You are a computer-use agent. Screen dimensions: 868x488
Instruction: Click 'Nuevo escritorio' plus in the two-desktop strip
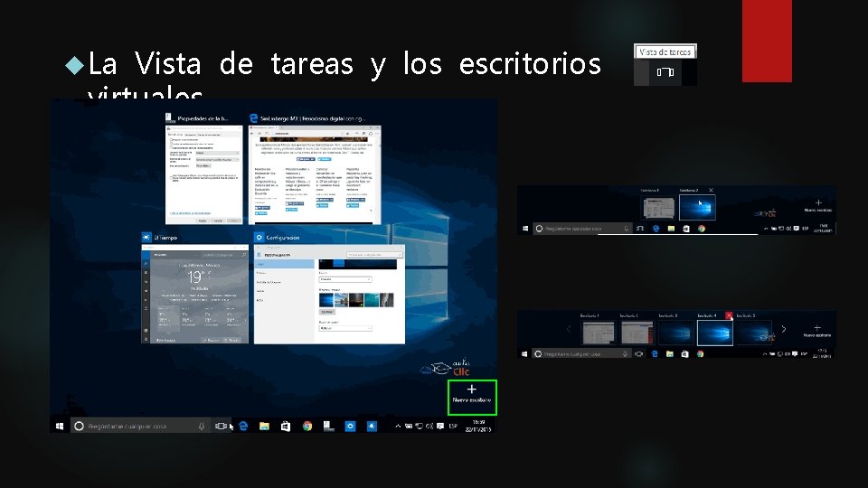pos(818,202)
